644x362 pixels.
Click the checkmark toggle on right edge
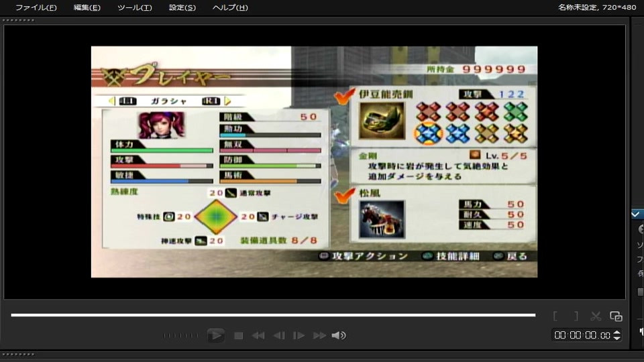point(636,214)
